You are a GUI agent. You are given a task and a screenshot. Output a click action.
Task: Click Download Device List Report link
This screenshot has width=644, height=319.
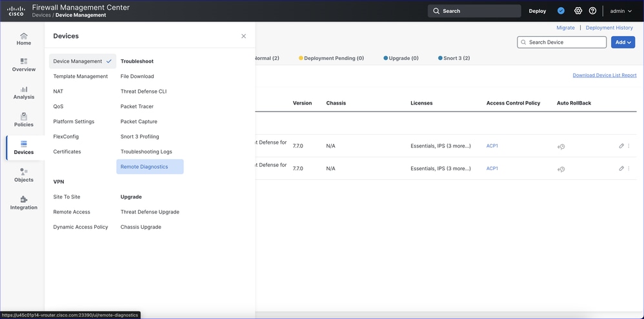(604, 75)
